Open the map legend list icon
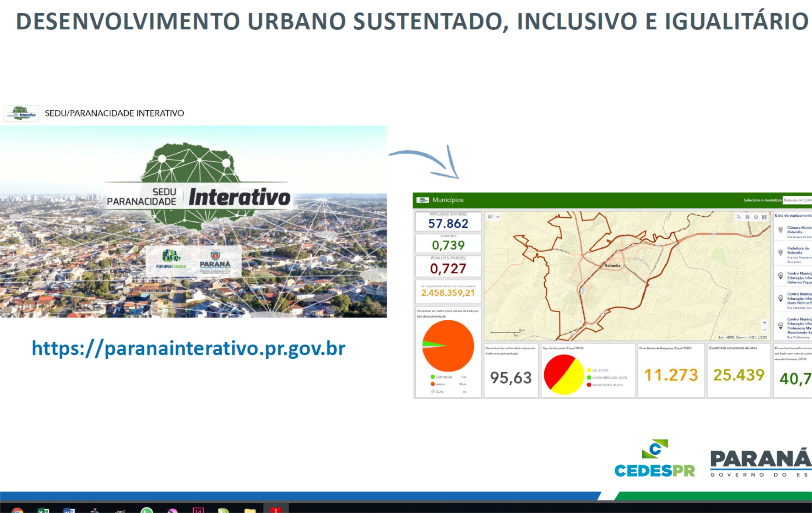The image size is (812, 513). pos(747,217)
